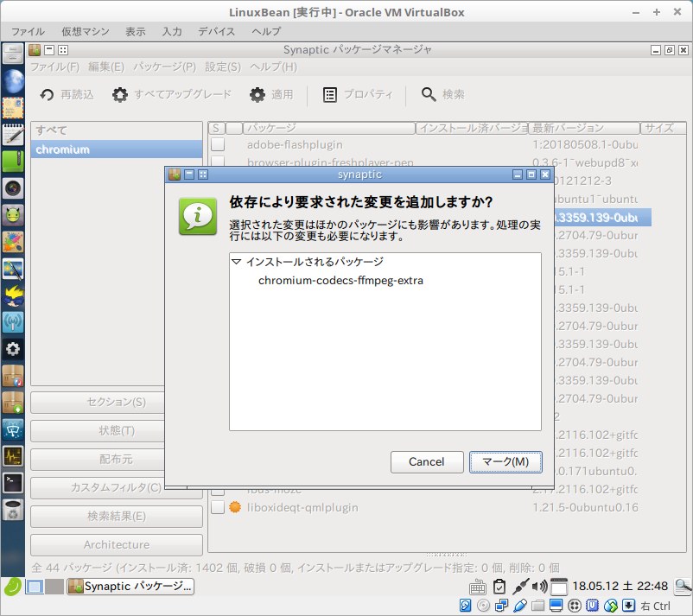Open the file cabinet icon in the dock
Screen dimensions: 693x616
click(x=13, y=54)
